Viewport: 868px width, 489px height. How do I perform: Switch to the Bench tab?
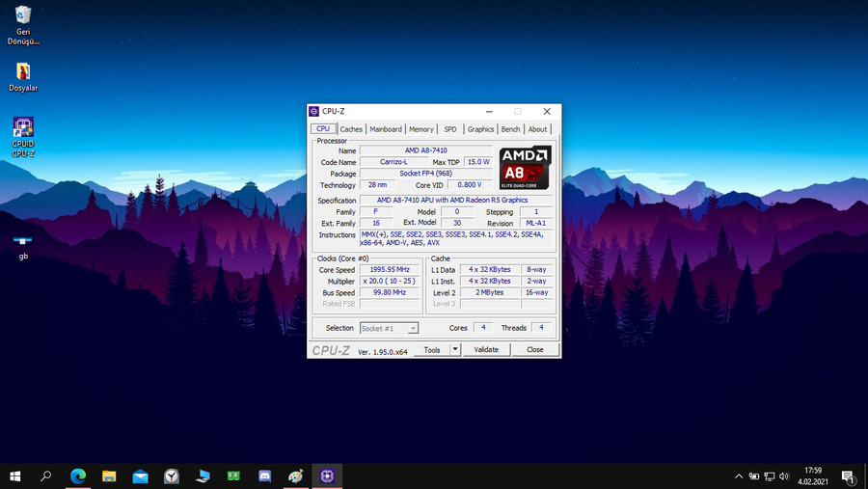[510, 129]
